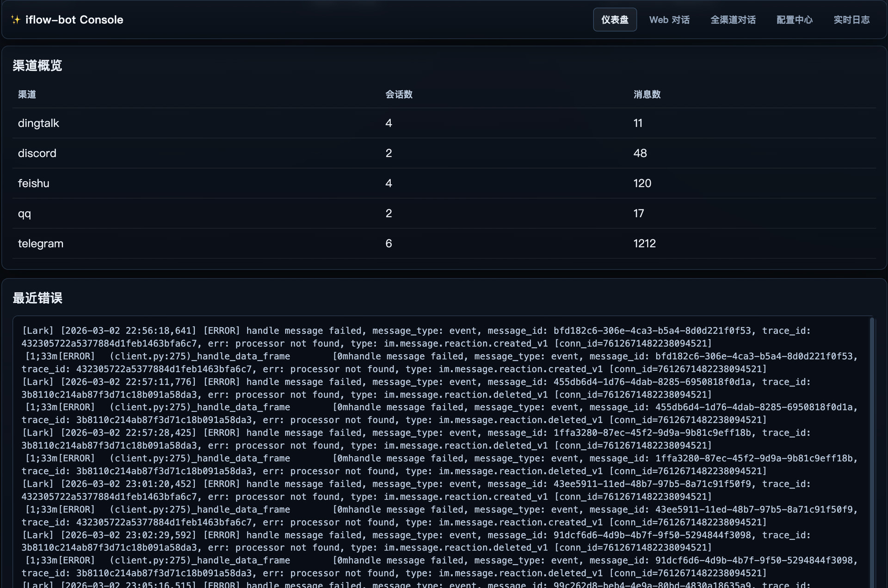This screenshot has width=888, height=588.
Task: Click the 渠道 column header
Action: [x=27, y=94]
